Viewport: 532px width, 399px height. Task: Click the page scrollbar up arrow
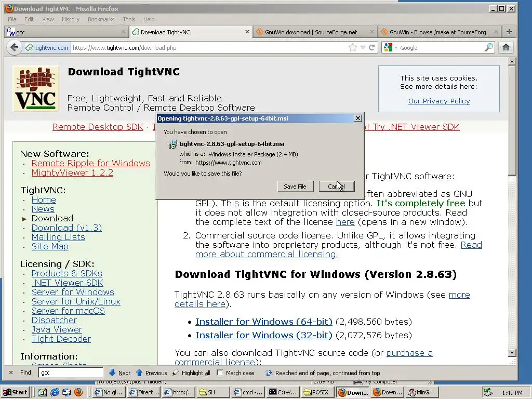click(x=512, y=61)
